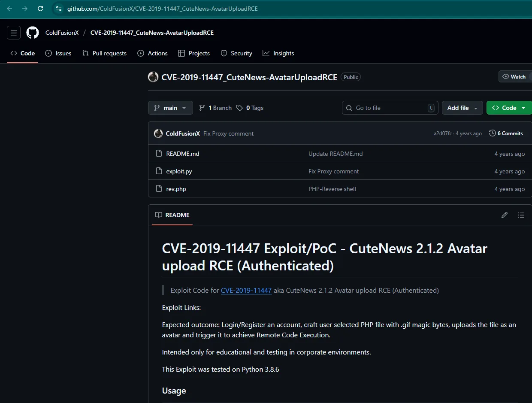View the 0 Tags link

click(x=250, y=108)
